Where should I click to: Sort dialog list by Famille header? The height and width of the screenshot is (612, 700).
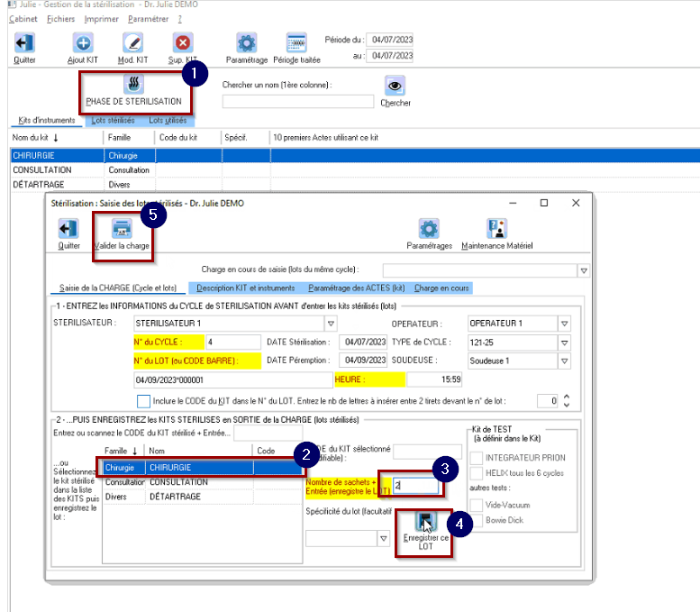pos(123,451)
